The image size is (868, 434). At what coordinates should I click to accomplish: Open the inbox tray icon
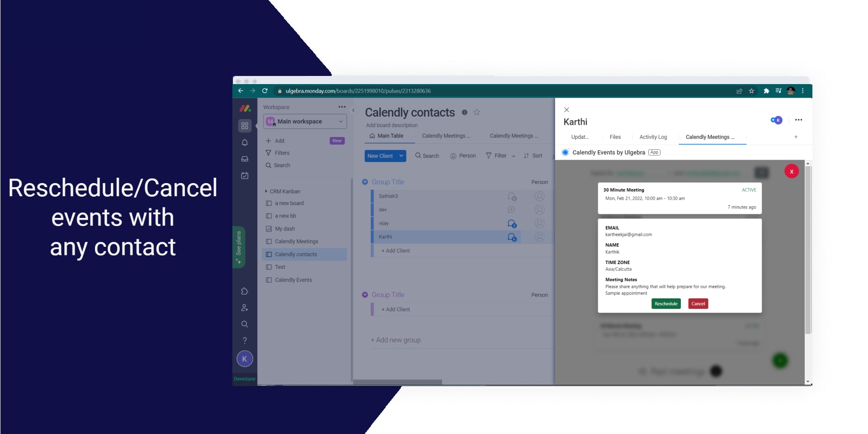(245, 159)
